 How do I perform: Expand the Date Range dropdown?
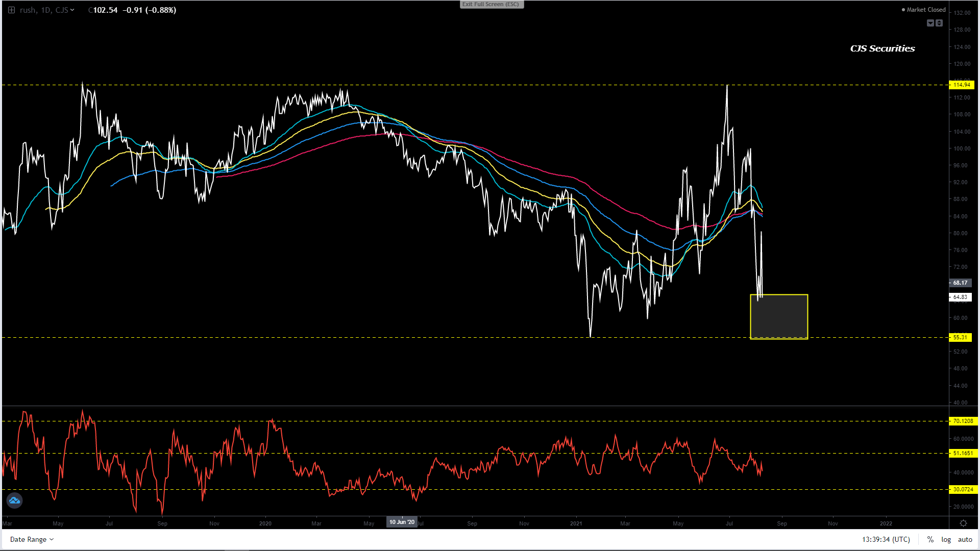[32, 539]
